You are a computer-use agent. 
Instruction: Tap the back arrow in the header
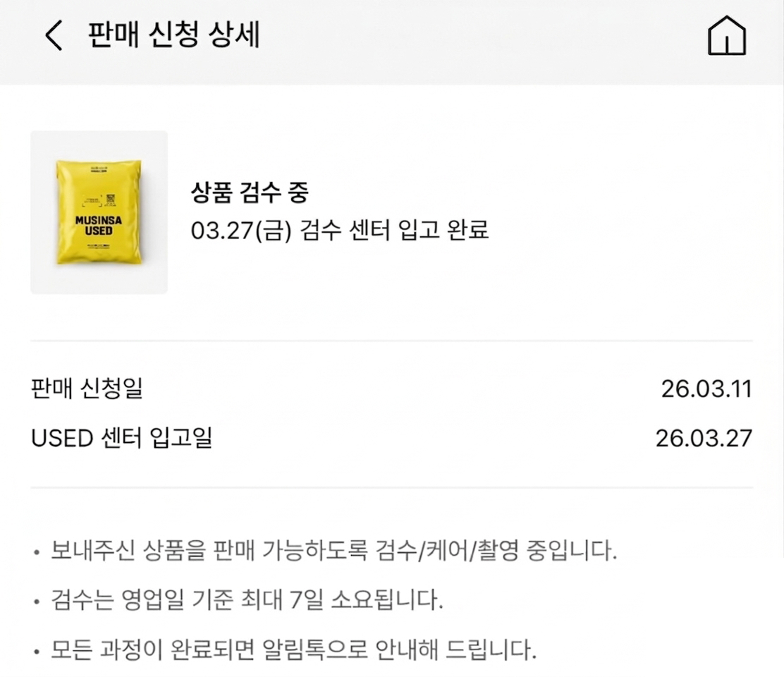(54, 35)
